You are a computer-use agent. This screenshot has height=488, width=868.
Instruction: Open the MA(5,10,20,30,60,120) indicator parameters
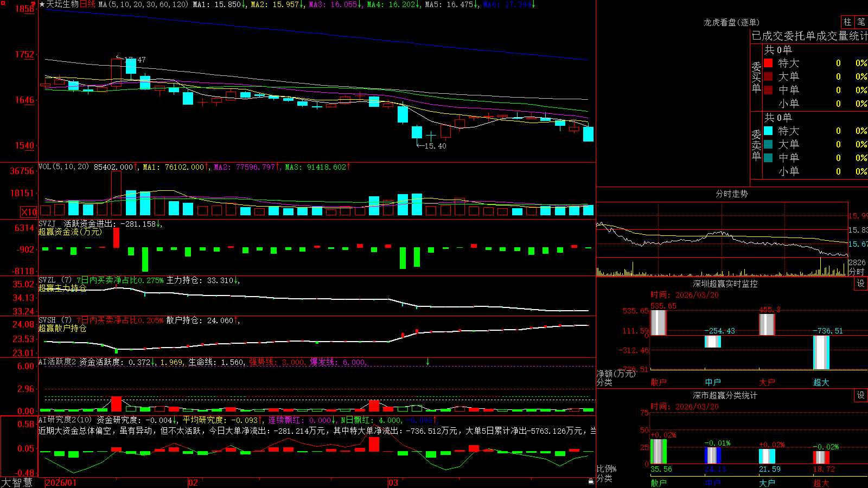[x=144, y=4]
